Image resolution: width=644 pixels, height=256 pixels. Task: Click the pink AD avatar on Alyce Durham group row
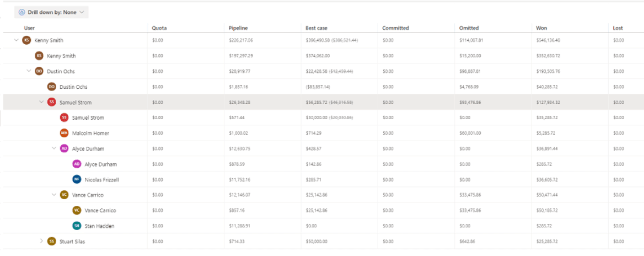(x=64, y=148)
